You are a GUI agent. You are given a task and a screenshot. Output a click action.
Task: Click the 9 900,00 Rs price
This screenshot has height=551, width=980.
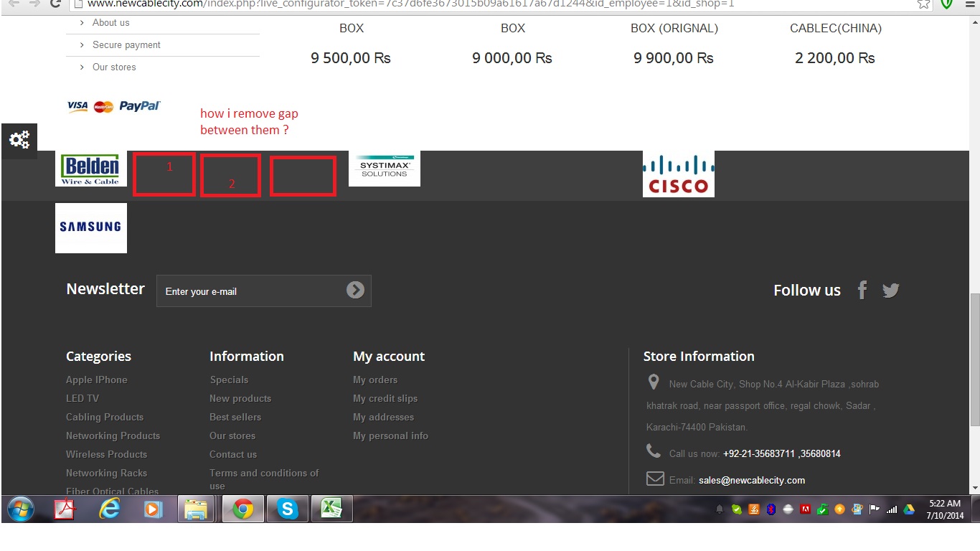674,58
